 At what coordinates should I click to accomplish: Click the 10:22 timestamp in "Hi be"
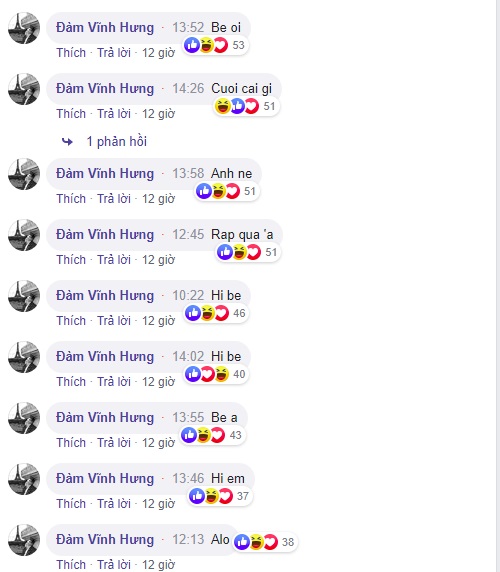(188, 295)
